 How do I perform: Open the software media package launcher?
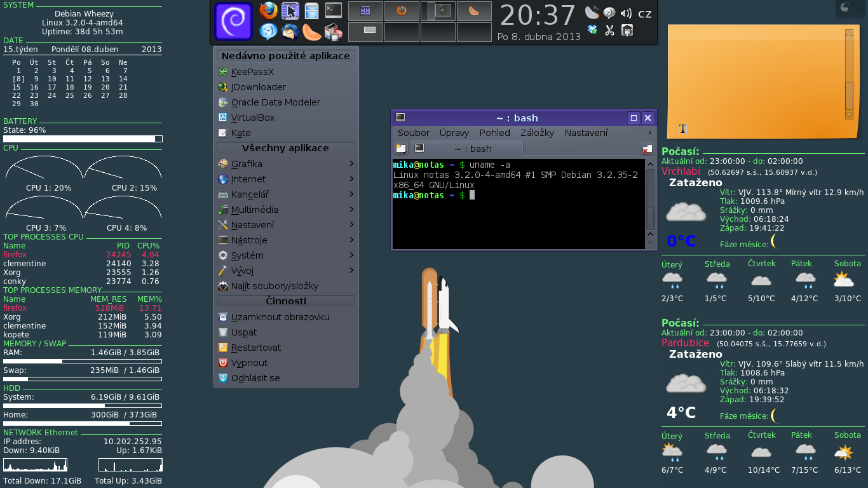[333, 32]
